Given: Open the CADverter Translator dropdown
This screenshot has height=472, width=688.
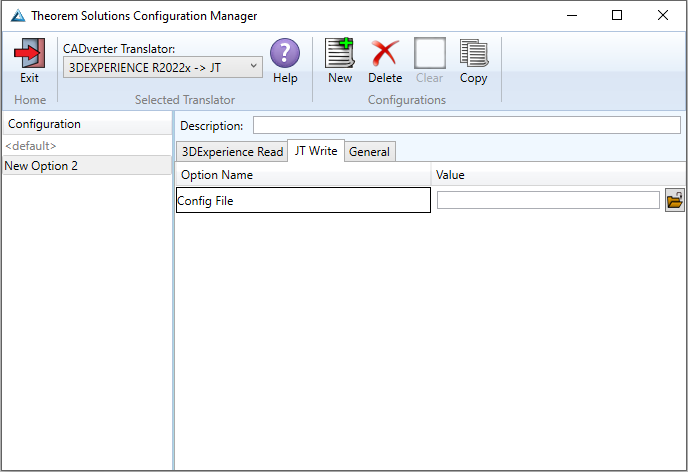Looking at the screenshot, I should (163, 68).
